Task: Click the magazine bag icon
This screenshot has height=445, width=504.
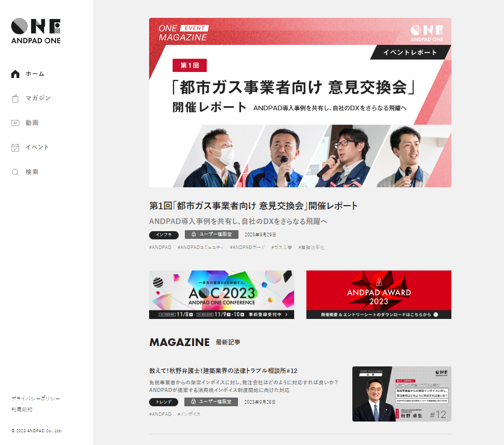Action: [x=15, y=98]
